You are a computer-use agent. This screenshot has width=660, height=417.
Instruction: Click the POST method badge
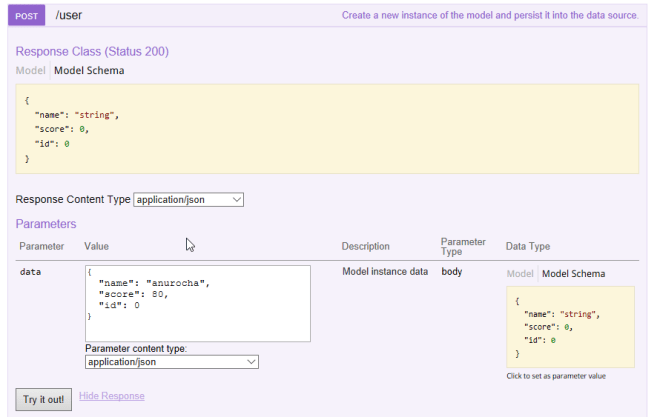click(27, 17)
